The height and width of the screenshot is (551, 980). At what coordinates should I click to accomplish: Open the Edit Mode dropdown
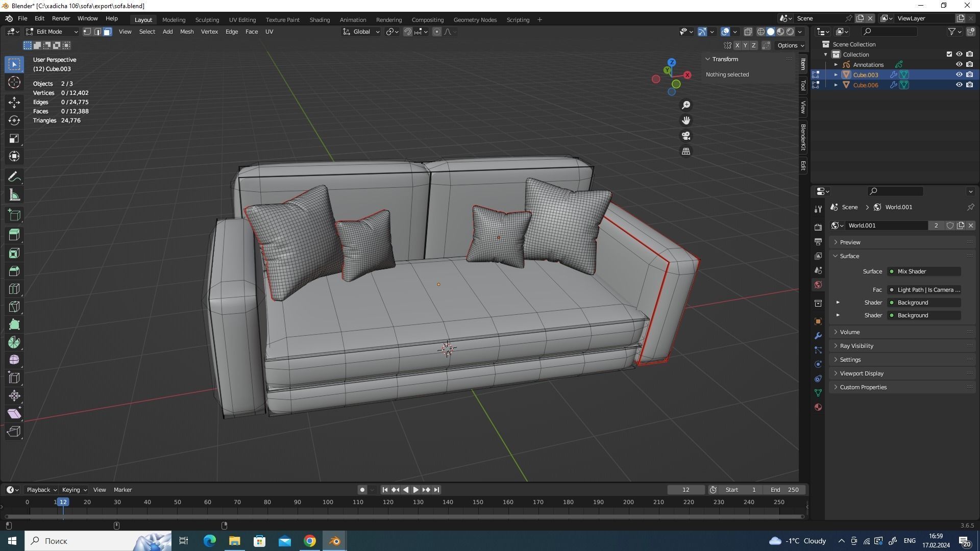pyautogui.click(x=52, y=32)
